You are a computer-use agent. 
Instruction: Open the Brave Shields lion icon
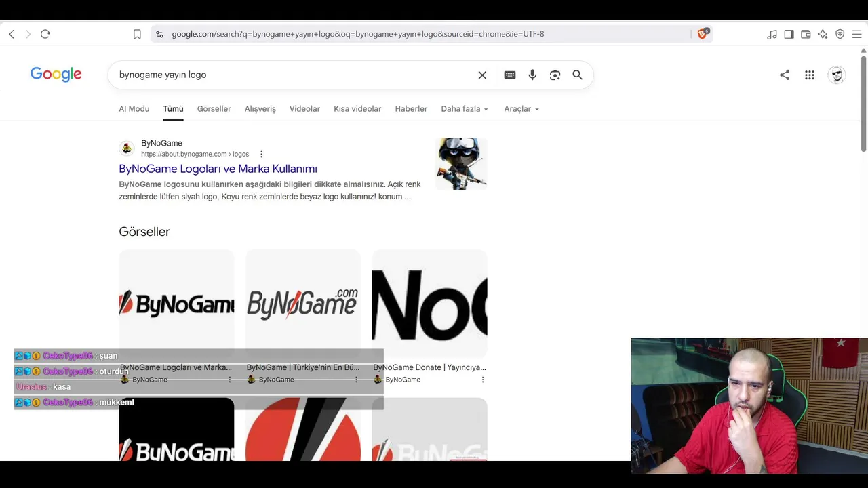[703, 33]
